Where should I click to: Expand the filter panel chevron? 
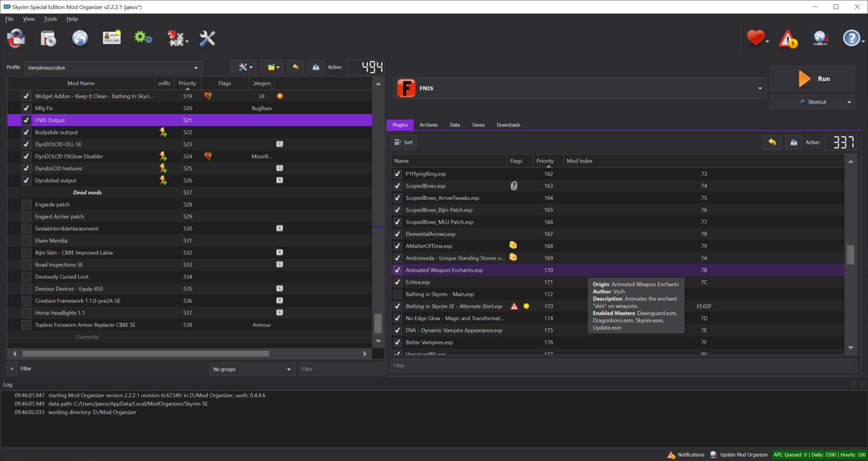[x=12, y=369]
